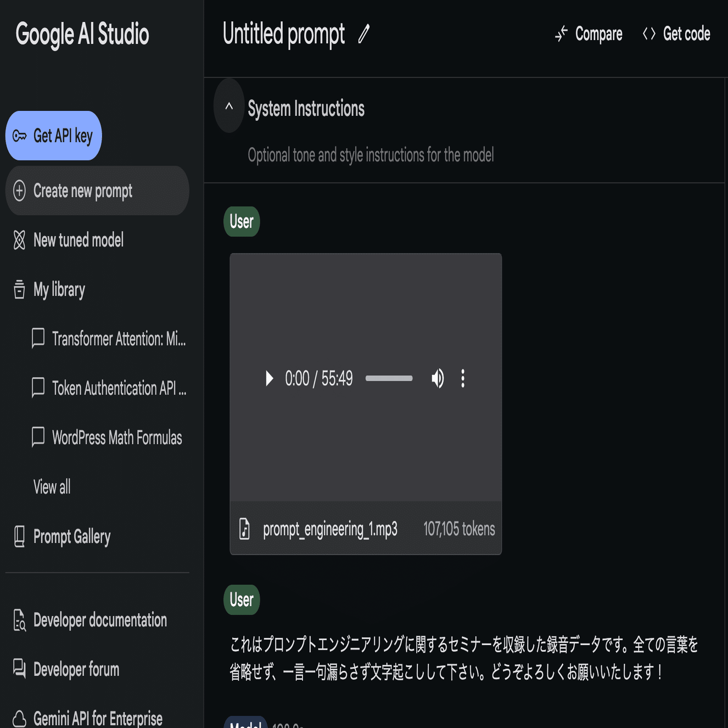Click chat icon beside Token Authentication API
728x728 pixels.
[38, 388]
